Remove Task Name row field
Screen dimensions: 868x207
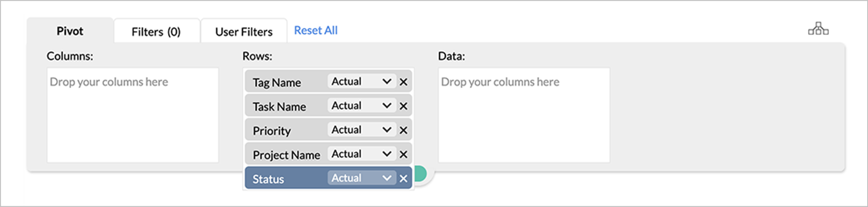[403, 106]
